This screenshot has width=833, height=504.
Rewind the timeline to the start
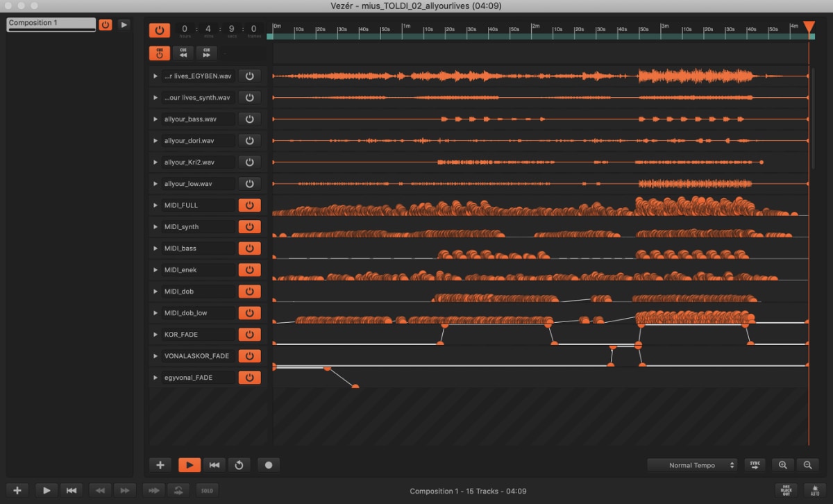(214, 465)
